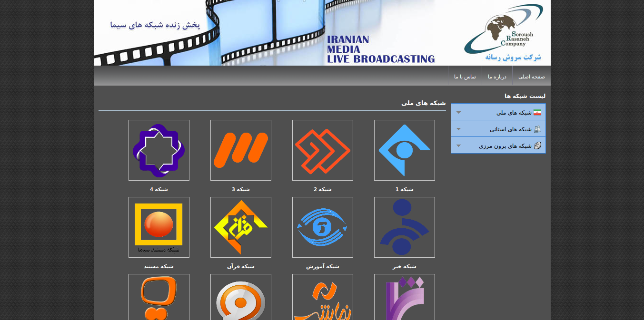Image resolution: width=644 pixels, height=320 pixels.
Task: Click the شبکه قرآن text link
Action: click(241, 266)
